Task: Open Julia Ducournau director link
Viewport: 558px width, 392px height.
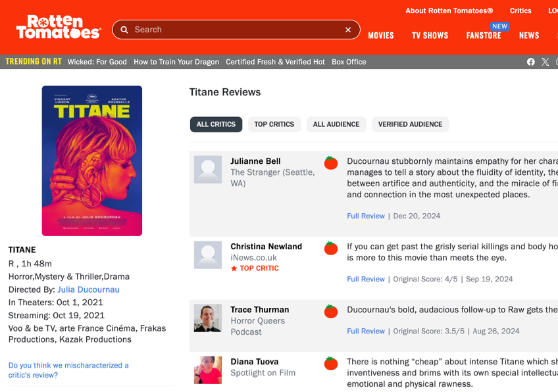Action: 88,289
